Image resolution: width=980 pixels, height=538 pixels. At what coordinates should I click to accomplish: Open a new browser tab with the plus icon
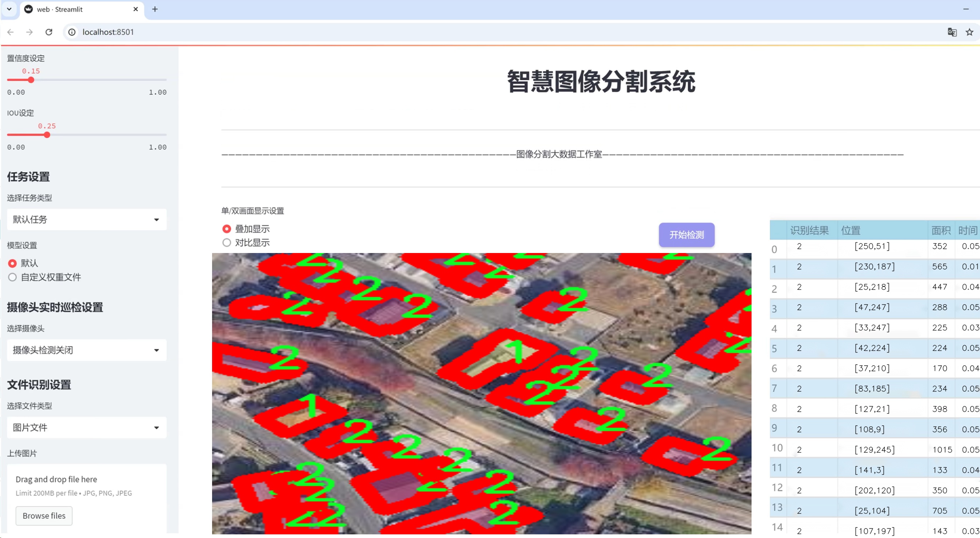tap(155, 9)
